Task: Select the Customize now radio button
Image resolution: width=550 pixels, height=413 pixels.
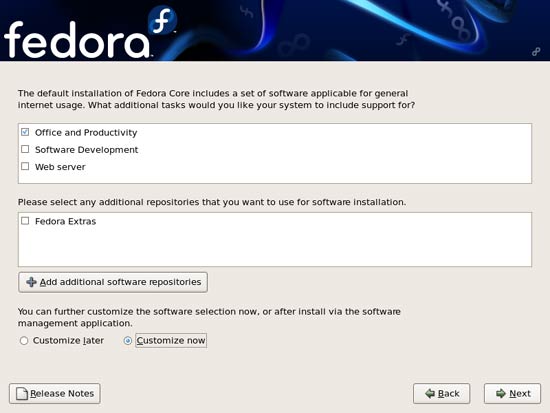Action: (128, 340)
